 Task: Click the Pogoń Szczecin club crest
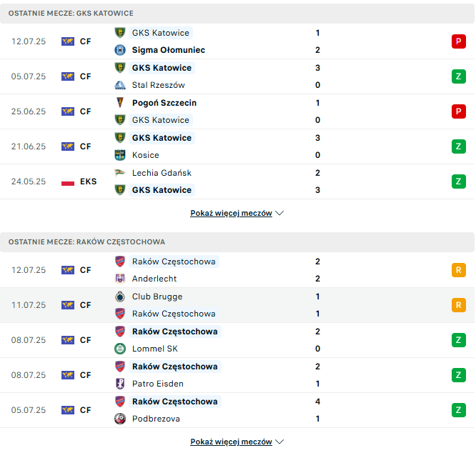(120, 103)
